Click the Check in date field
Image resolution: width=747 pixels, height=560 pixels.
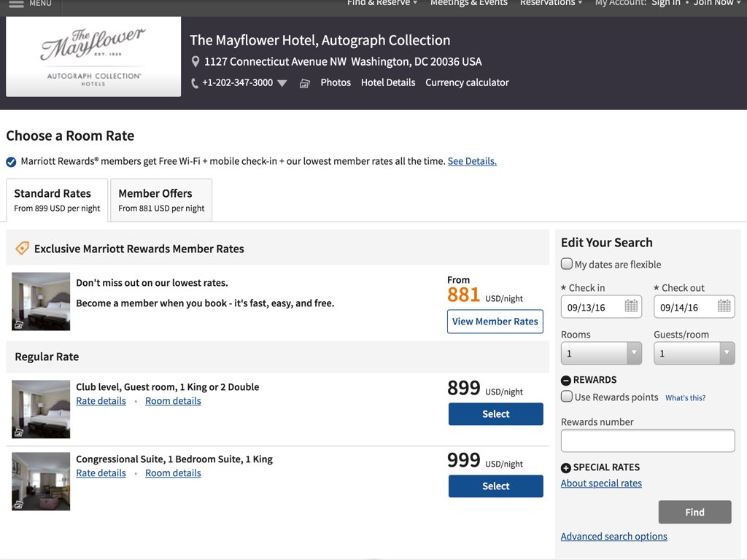[601, 307]
